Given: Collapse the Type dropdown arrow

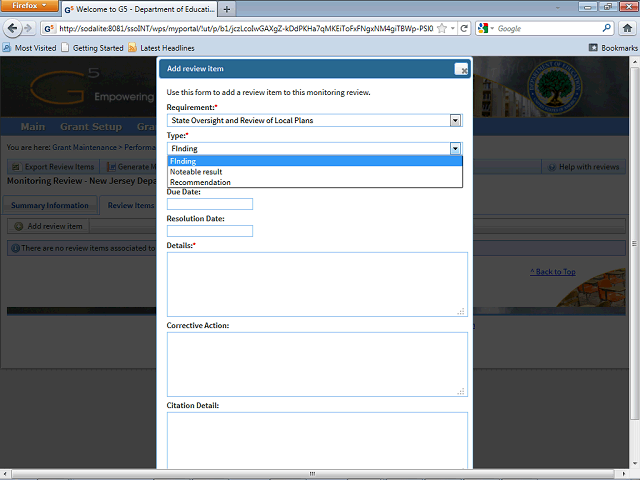Looking at the screenshot, I should click(456, 149).
